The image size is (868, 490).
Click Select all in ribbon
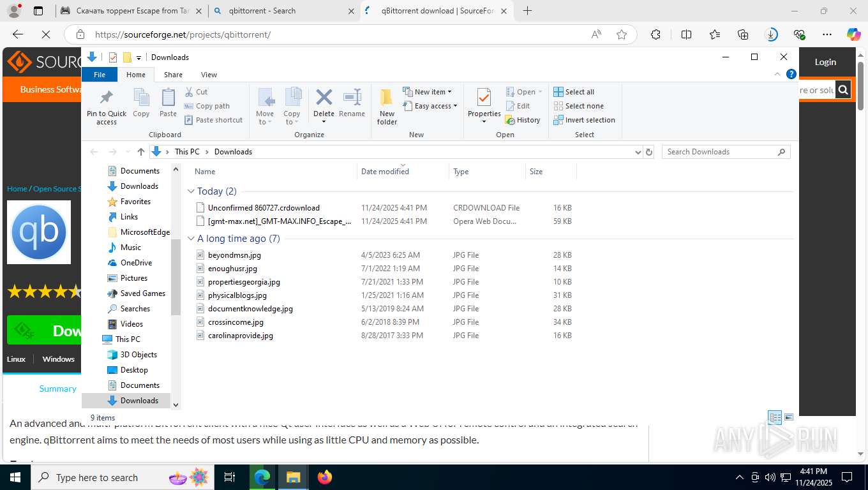[574, 92]
